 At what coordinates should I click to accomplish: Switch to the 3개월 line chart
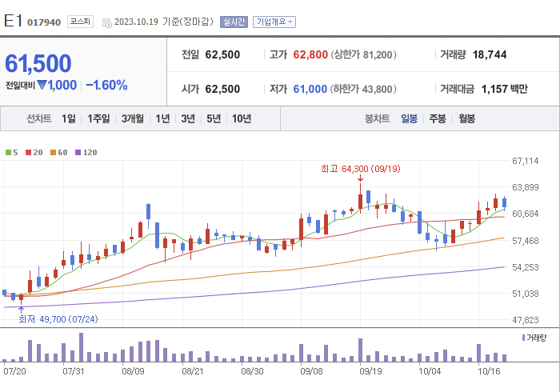point(133,118)
